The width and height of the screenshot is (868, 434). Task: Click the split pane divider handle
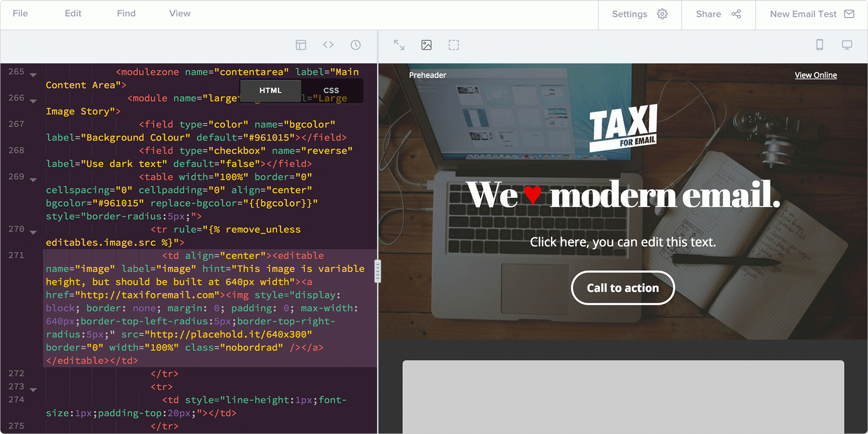378,271
